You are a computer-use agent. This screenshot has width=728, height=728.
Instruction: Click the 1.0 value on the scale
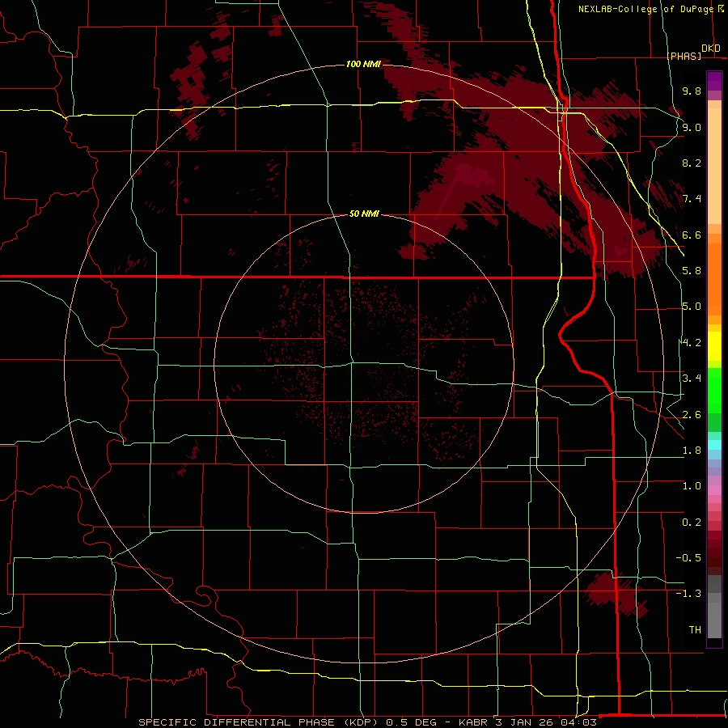tap(692, 486)
